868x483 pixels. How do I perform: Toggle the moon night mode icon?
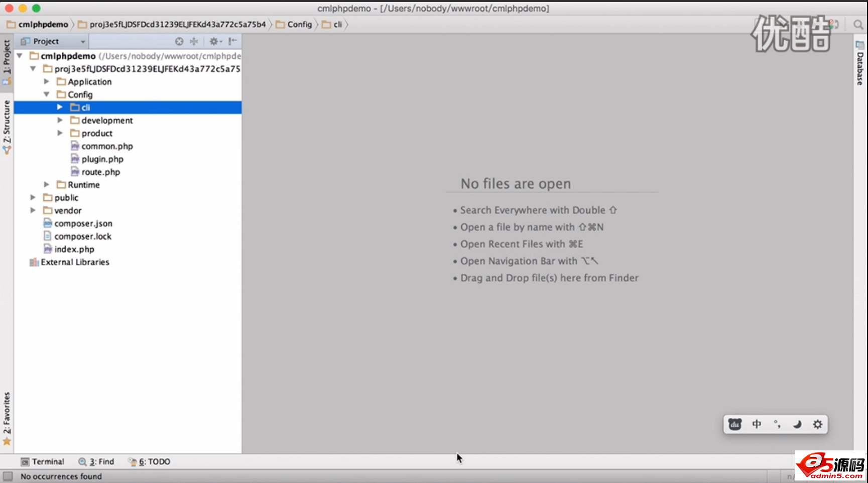(797, 424)
